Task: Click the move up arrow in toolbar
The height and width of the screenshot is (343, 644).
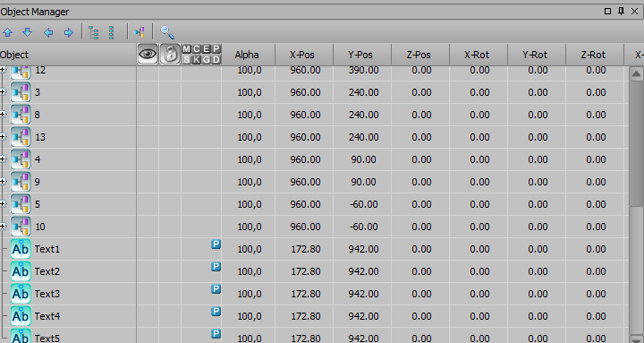Action: (x=7, y=32)
